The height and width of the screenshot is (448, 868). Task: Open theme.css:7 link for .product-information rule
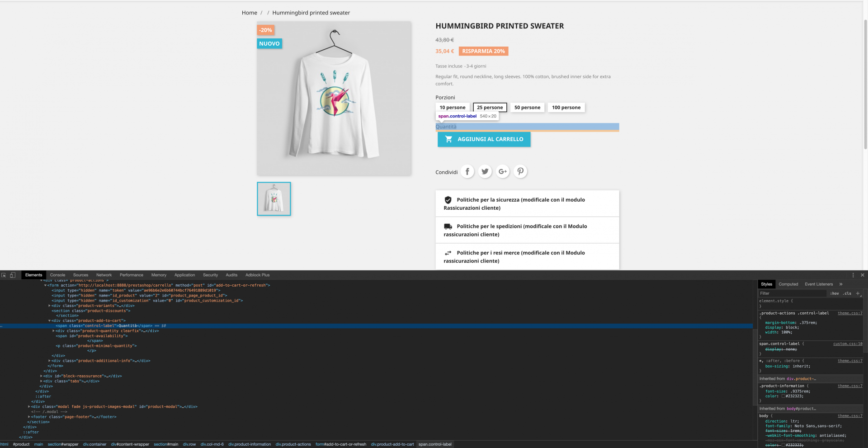pyautogui.click(x=850, y=386)
